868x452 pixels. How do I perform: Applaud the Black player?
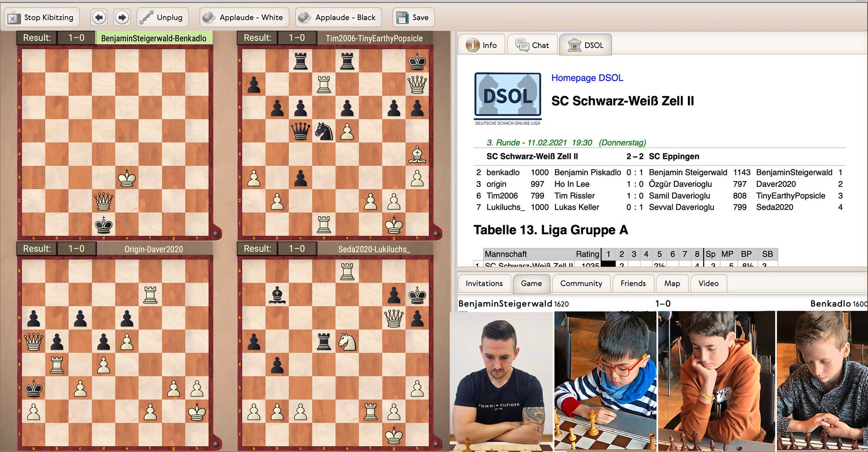pos(339,17)
